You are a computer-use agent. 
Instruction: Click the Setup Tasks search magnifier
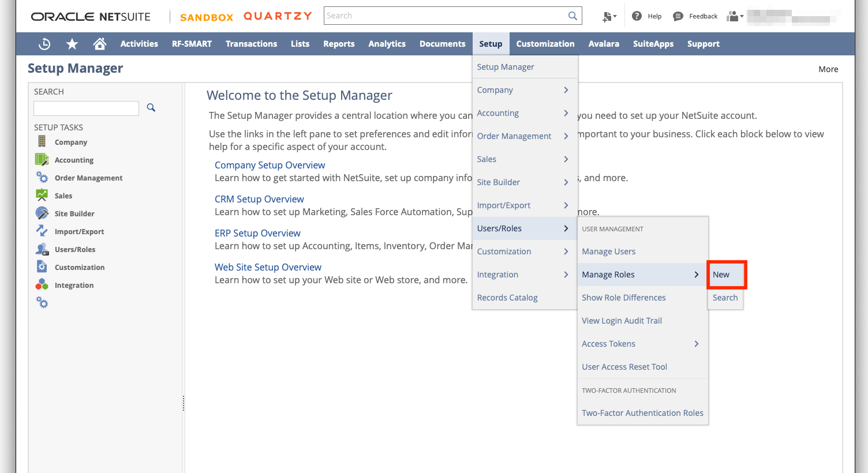click(151, 107)
